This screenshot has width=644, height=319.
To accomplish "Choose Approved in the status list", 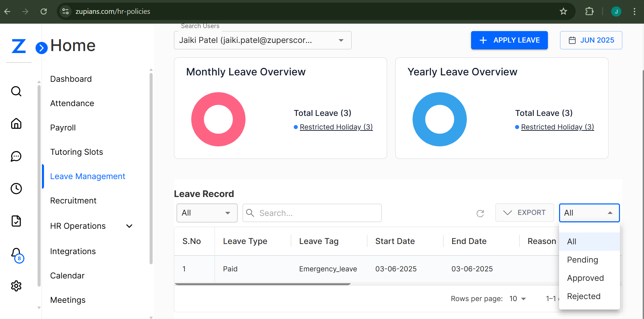I will (x=585, y=278).
